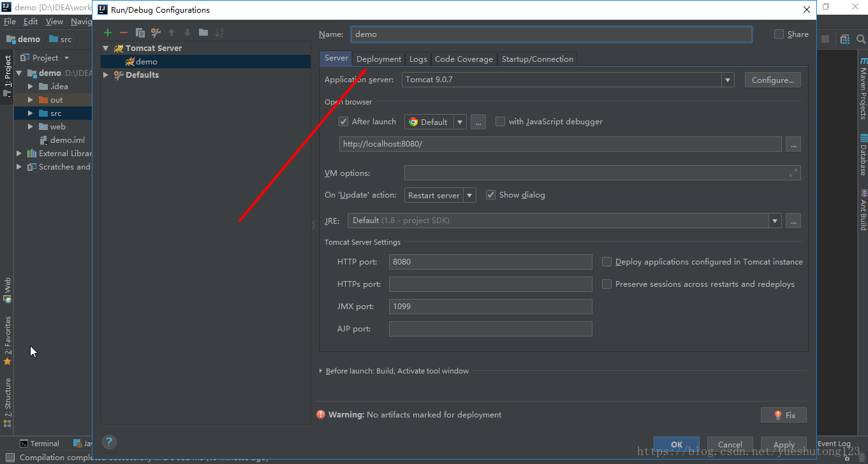Uncheck the After launch checkbox
Viewport: 868px width, 464px height.
[x=344, y=122]
